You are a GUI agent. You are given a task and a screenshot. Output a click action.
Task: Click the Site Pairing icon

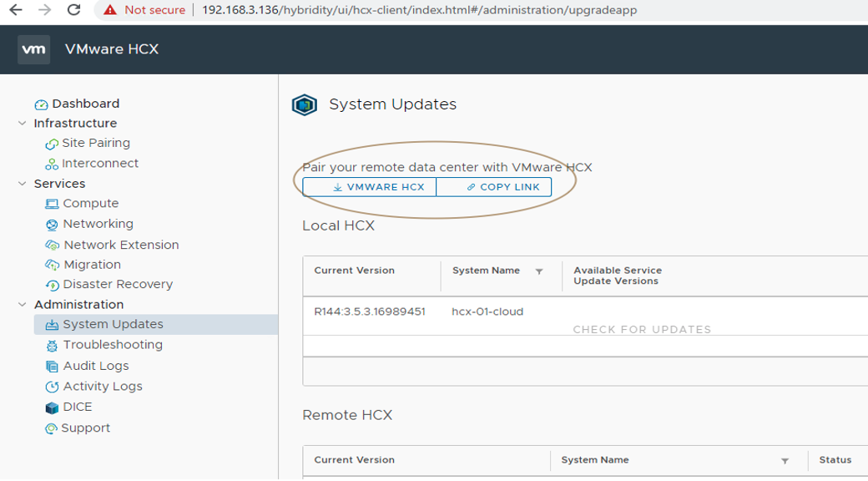coord(50,143)
